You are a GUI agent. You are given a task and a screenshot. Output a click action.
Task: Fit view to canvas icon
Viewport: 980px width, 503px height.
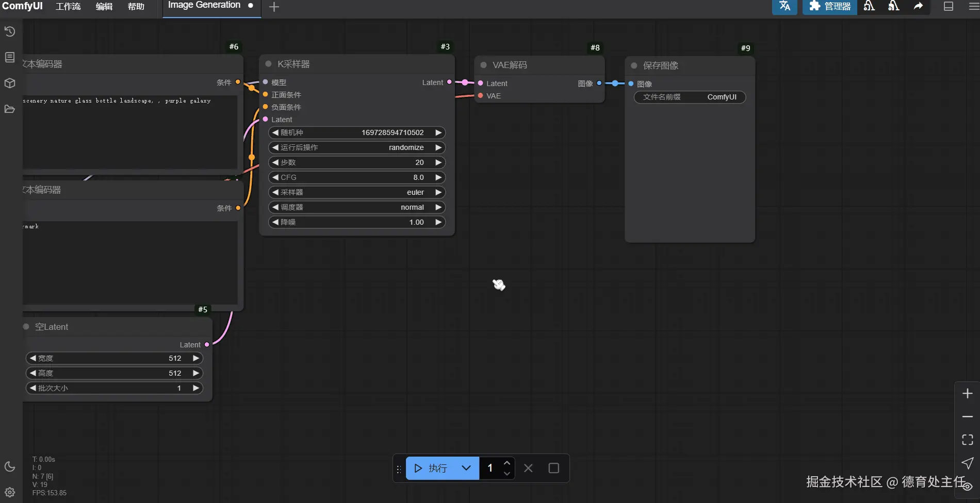tap(968, 440)
